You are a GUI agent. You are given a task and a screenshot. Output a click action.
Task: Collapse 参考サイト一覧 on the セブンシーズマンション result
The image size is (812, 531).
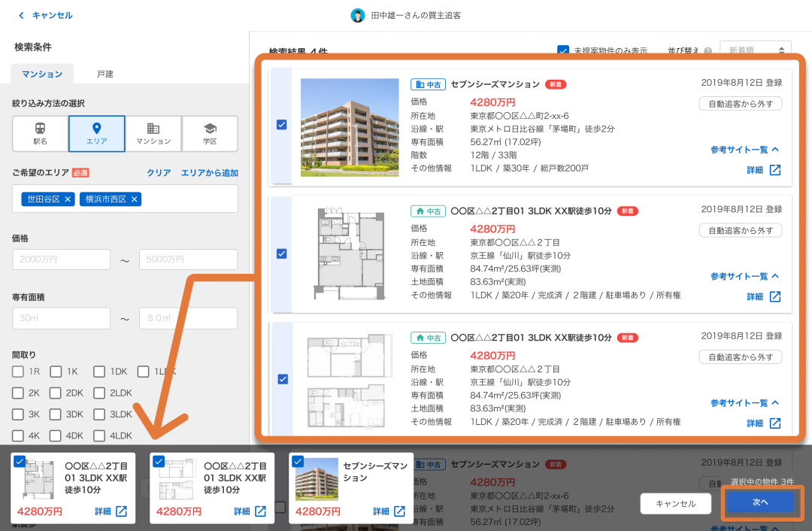point(744,150)
